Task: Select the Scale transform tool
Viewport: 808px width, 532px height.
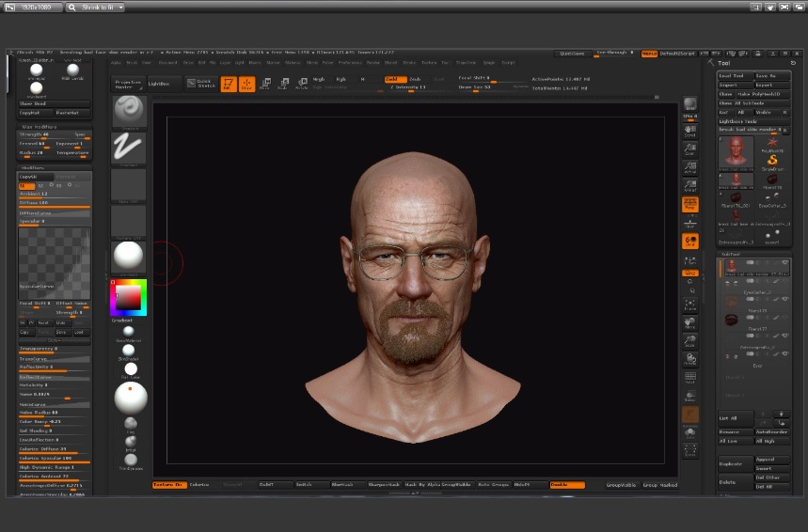Action: (x=283, y=84)
